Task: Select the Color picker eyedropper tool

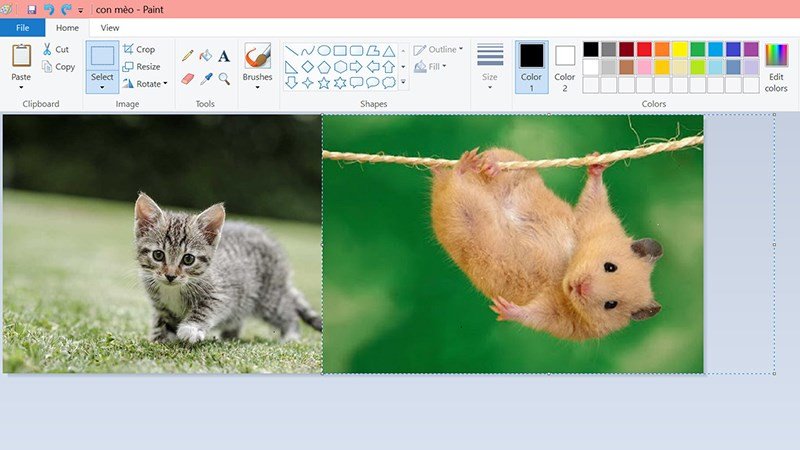Action: point(205,78)
